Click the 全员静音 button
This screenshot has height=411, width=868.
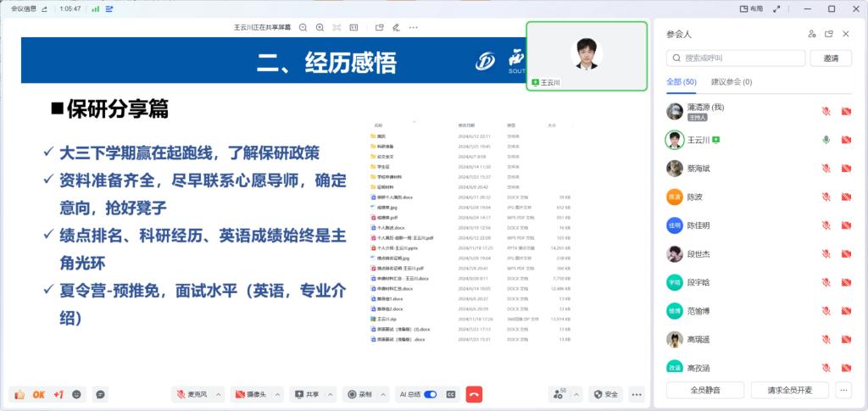pos(704,390)
